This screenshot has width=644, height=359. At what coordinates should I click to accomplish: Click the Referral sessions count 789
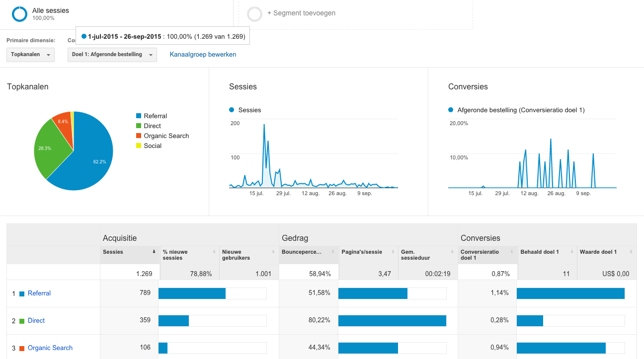(x=145, y=293)
